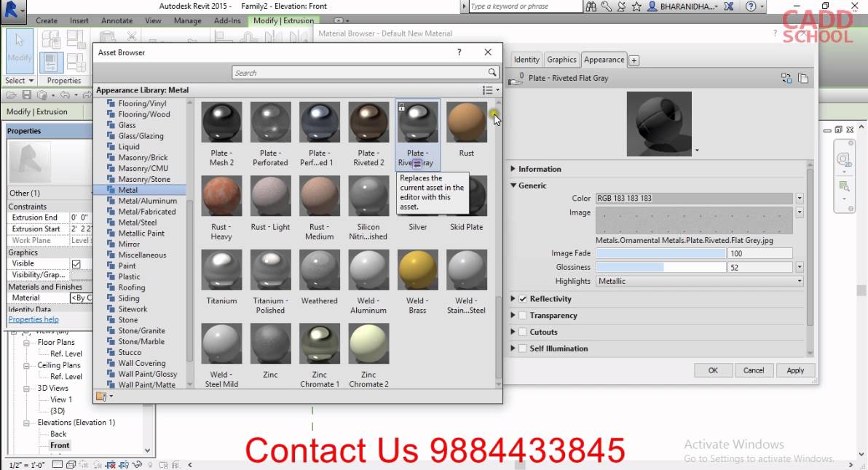868x470 pixels.
Task: Open the Revit application menu R button
Action: coord(12,11)
